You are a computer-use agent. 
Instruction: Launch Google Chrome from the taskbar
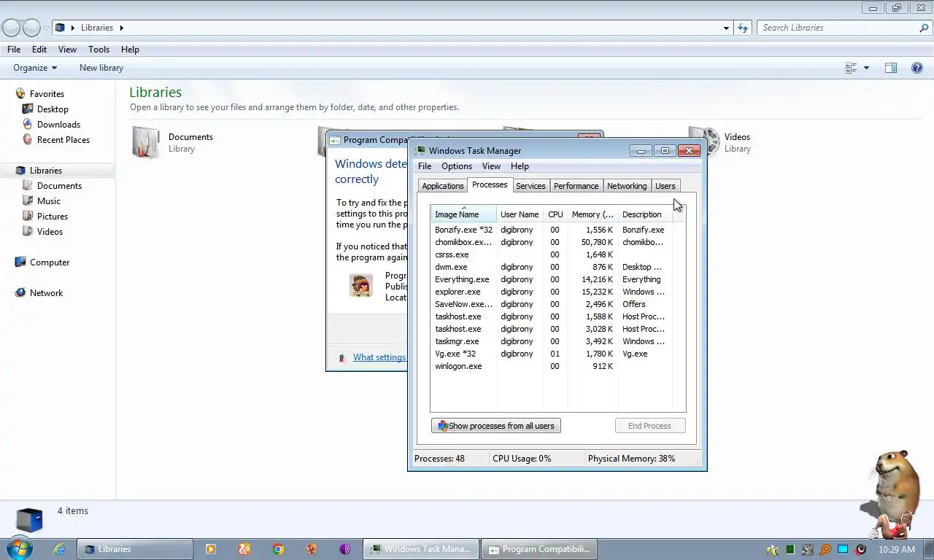tap(278, 549)
